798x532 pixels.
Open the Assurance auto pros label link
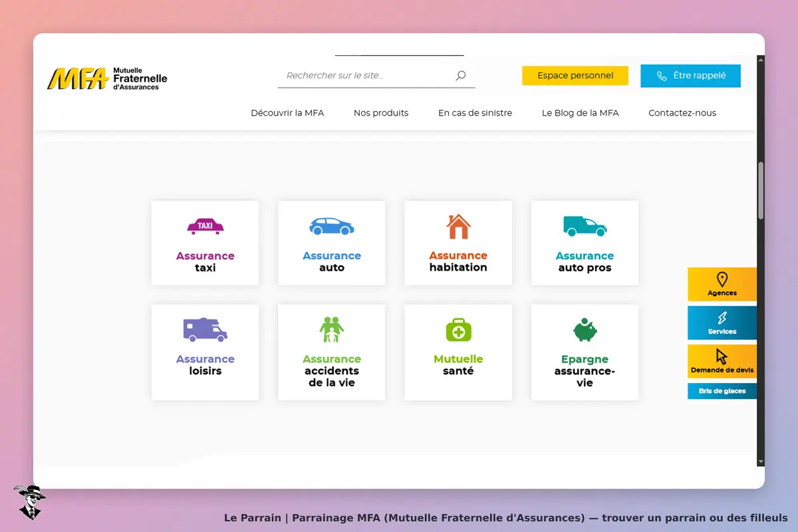click(x=585, y=262)
